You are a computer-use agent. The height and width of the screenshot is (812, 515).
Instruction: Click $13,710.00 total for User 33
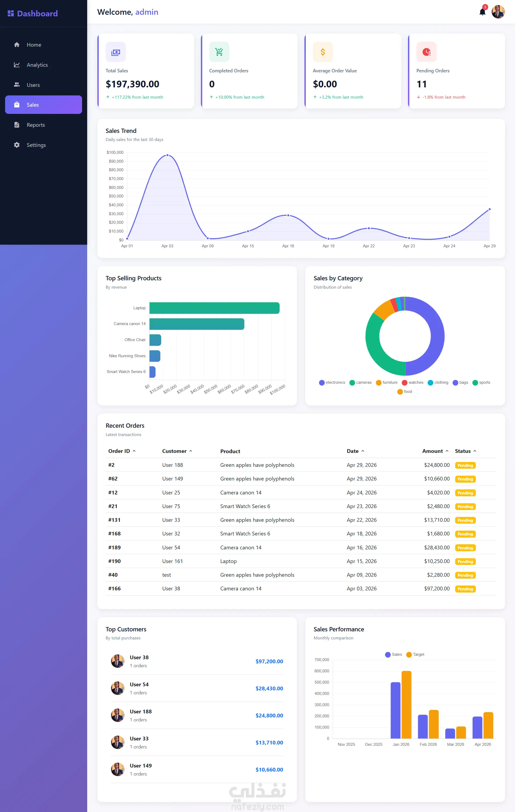(x=269, y=742)
